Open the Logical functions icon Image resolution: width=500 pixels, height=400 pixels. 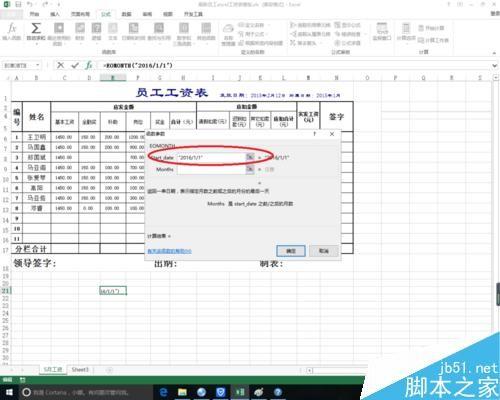coord(96,32)
